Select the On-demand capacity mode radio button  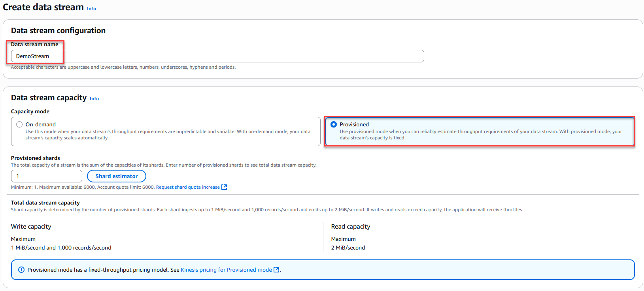click(x=19, y=124)
